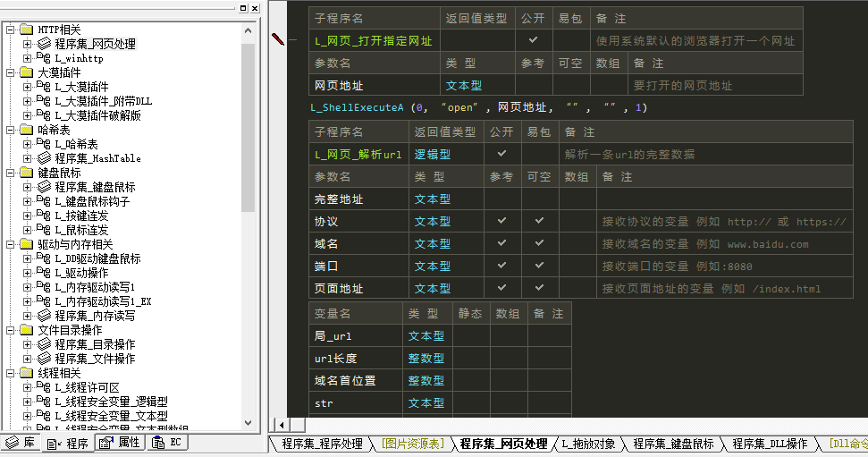Collapse the 键盘鼠标 tree group
The width and height of the screenshot is (868, 457).
pyautogui.click(x=11, y=173)
